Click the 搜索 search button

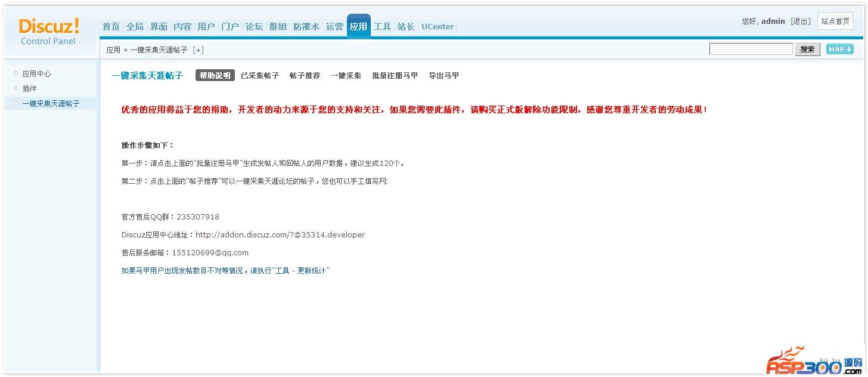point(807,49)
